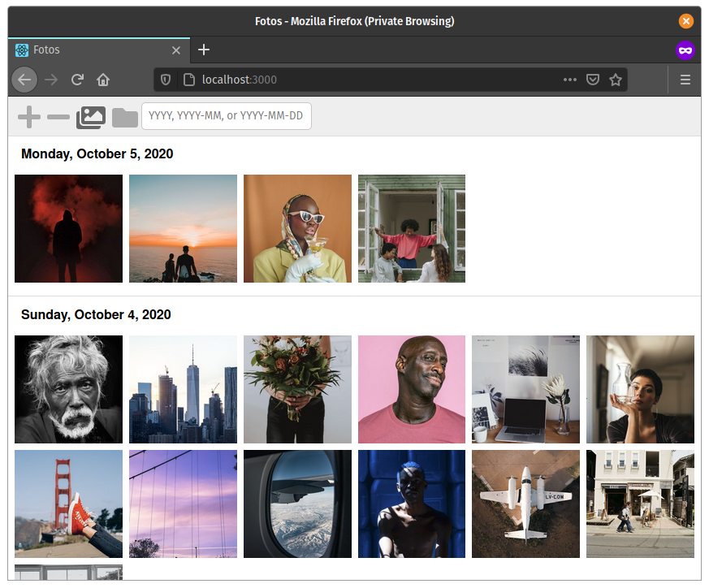
Task: Open the people at green window photo
Action: coord(412,228)
